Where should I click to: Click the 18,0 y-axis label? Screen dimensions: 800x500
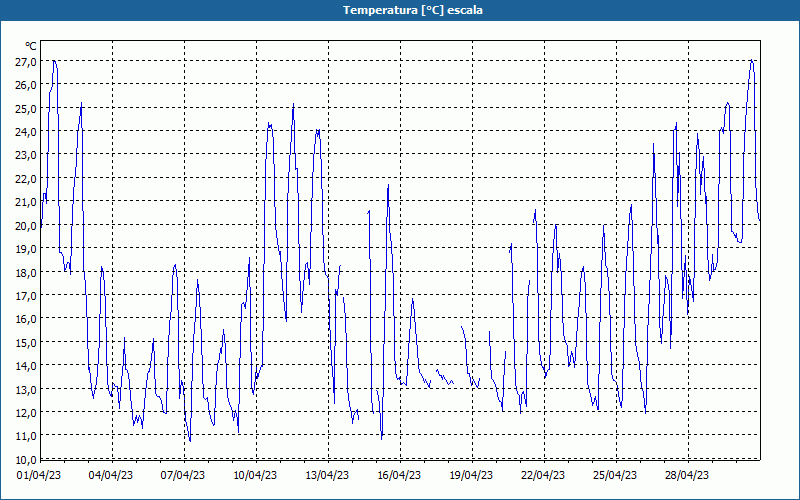click(27, 272)
